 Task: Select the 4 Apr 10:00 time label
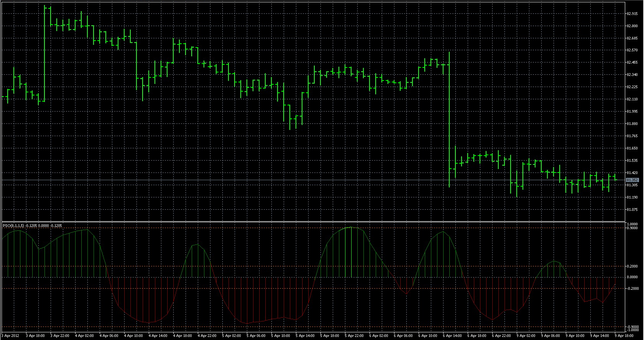[x=133, y=336]
